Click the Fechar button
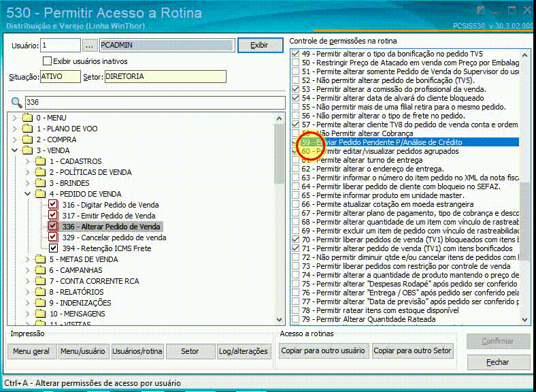Viewport: 536px width, 392px height. [x=498, y=362]
